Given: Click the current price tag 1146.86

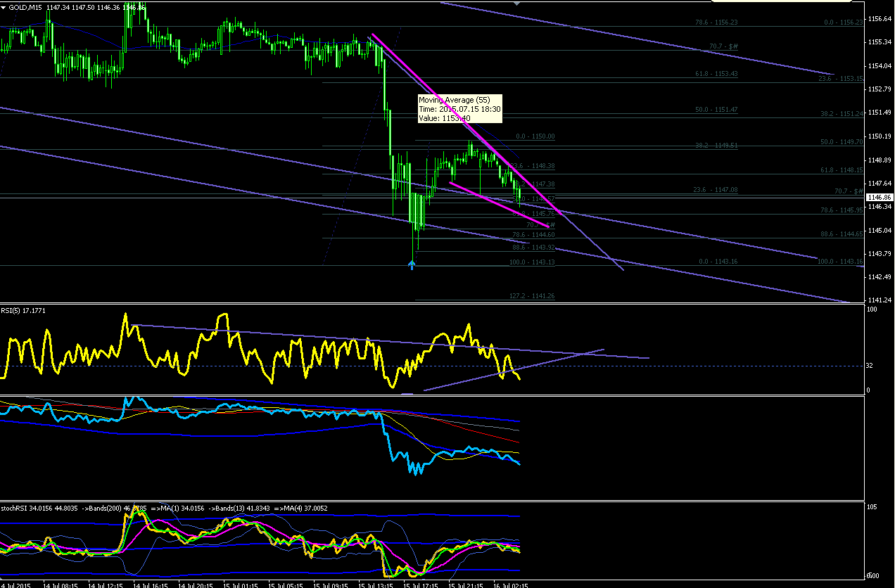Looking at the screenshot, I should (x=880, y=198).
